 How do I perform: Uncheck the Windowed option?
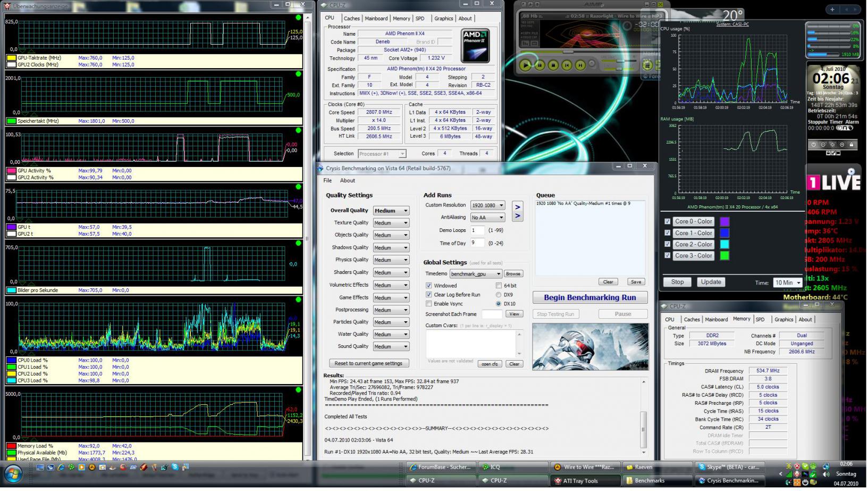[x=428, y=286]
